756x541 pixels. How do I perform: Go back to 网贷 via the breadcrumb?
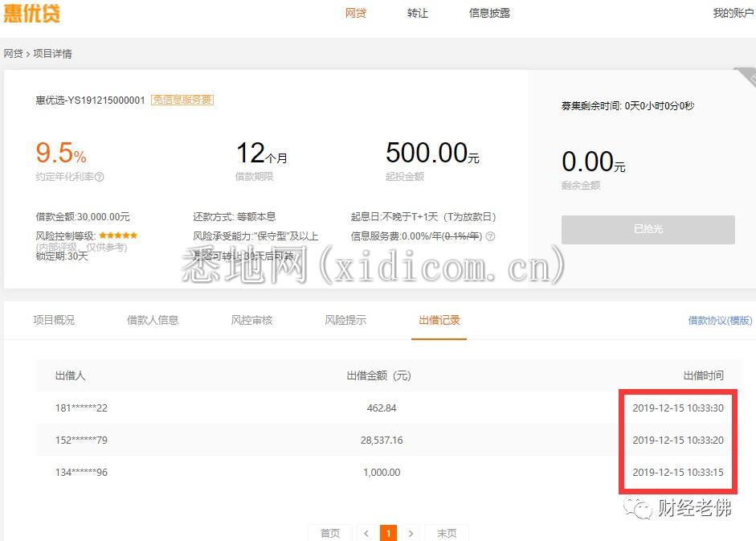pyautogui.click(x=13, y=54)
